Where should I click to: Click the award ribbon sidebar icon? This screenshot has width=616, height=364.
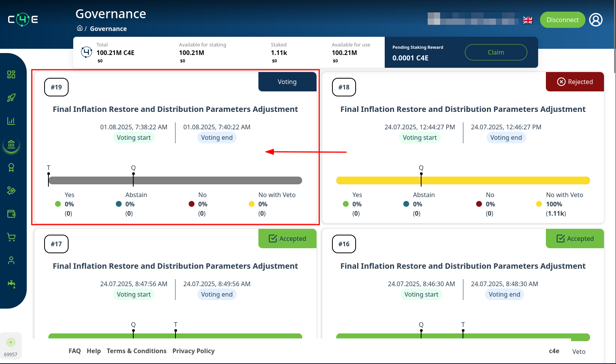point(11,167)
